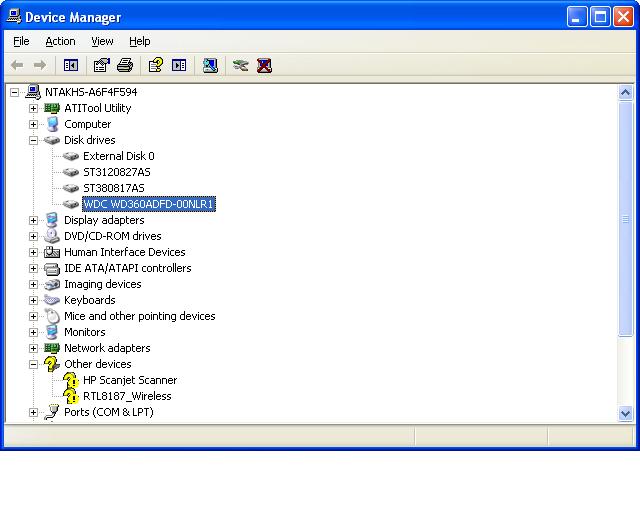The width and height of the screenshot is (640, 512).
Task: Click the Forward arrow toolbar icon
Action: coord(40,65)
